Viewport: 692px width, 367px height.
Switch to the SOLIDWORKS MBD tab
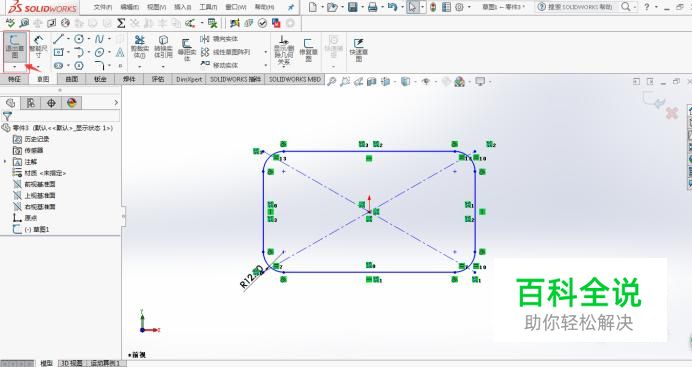(295, 79)
